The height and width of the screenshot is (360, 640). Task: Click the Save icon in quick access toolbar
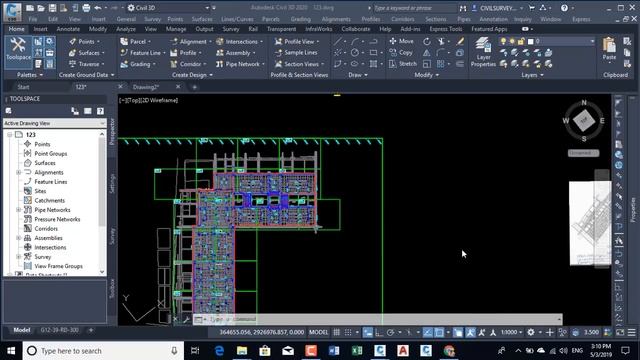point(52,8)
